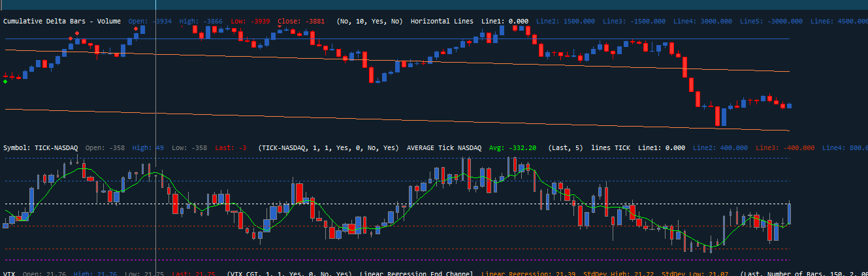Click the green diamond marker on delta chart
The height and width of the screenshot is (276, 868).
click(5, 82)
